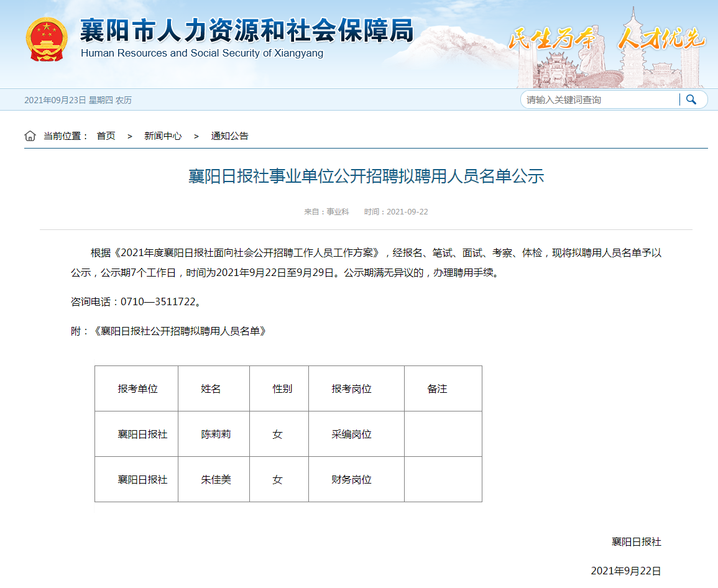
Task: Go to 首页 in breadcrumb
Action: [106, 136]
